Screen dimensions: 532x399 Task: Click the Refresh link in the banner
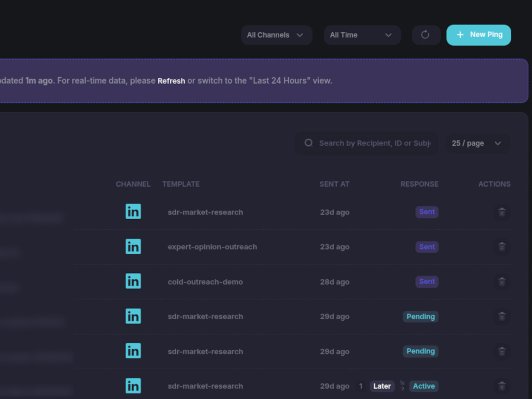pos(171,81)
